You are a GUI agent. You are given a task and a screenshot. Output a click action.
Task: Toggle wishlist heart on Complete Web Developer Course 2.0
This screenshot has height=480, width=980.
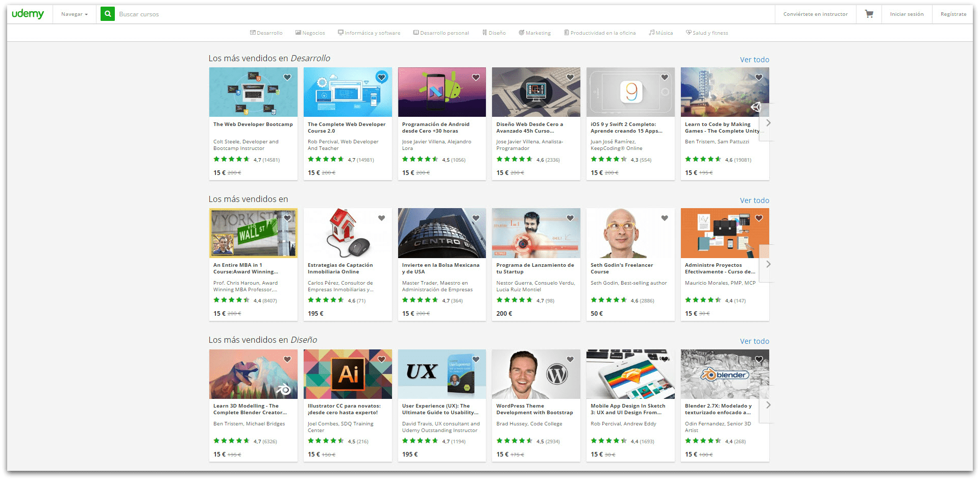[382, 77]
